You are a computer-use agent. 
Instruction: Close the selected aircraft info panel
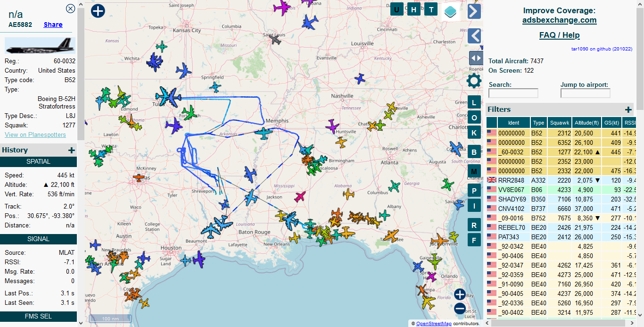[x=70, y=8]
